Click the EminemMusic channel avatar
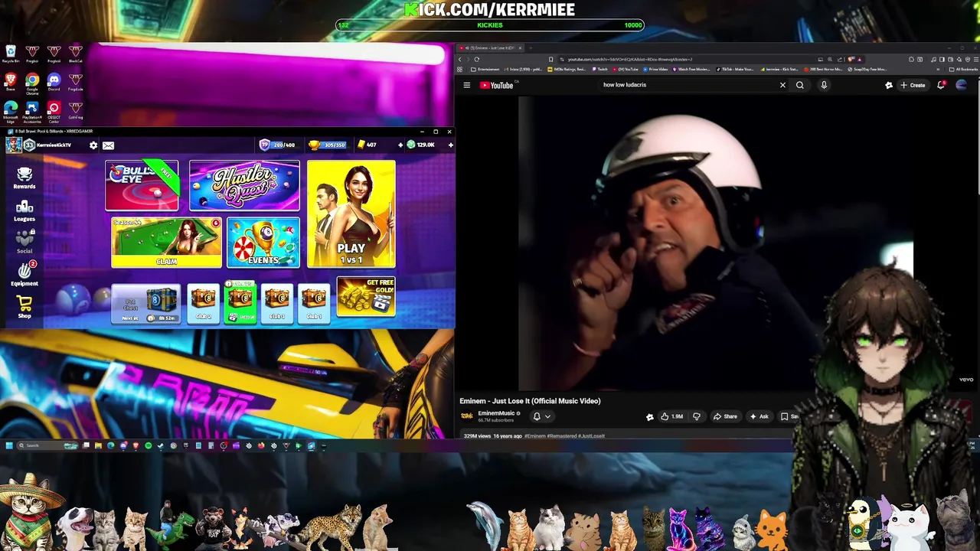Screen dimensions: 980x551 [x=466, y=416]
